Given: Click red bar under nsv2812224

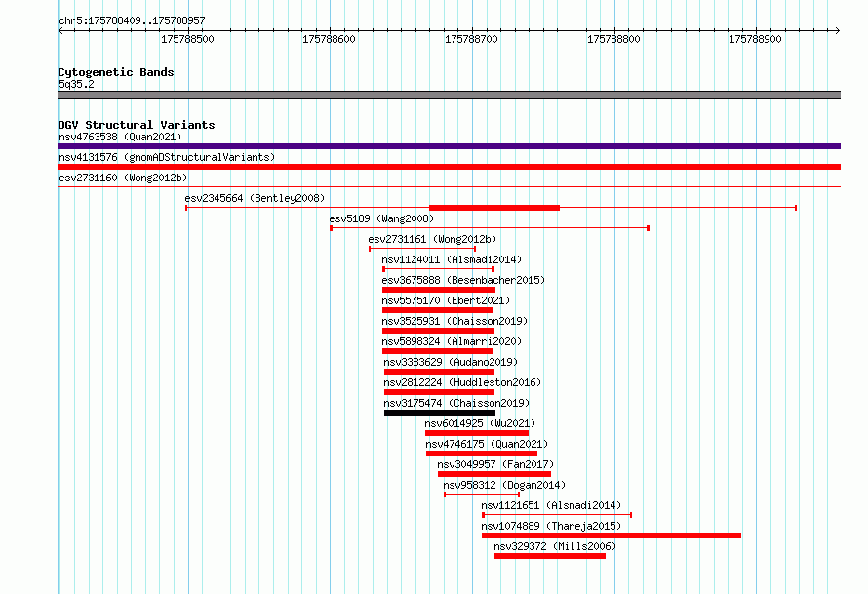Looking at the screenshot, I should click(439, 392).
